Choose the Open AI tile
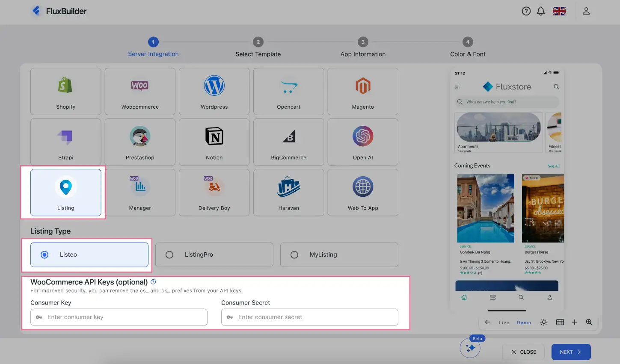The image size is (620, 364). coord(363,142)
